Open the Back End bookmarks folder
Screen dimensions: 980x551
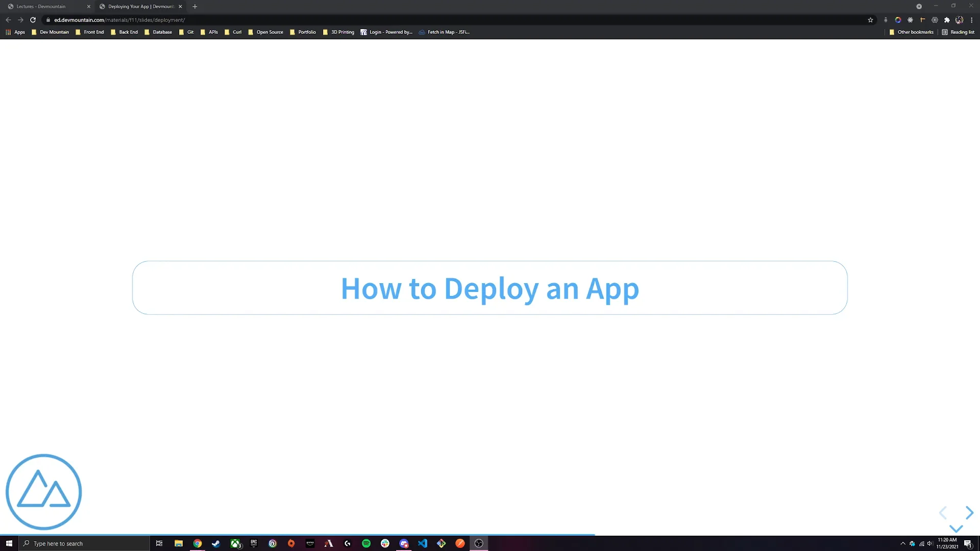point(124,32)
